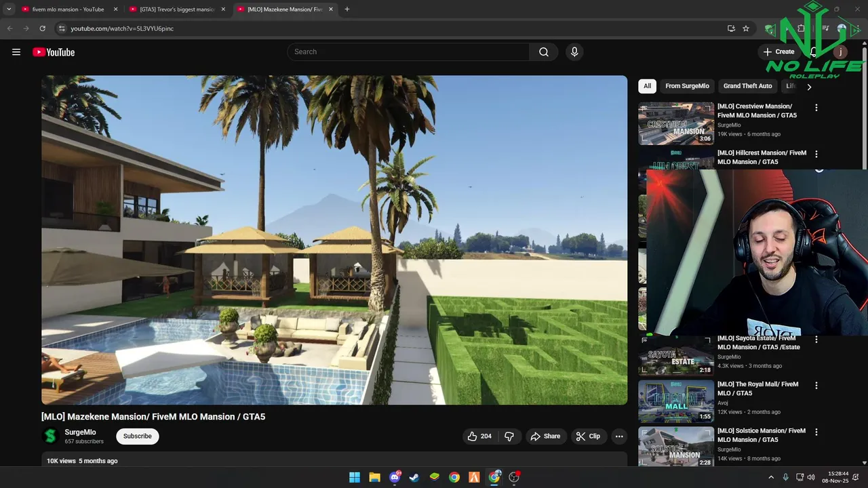The image size is (868, 488).
Task: Open options menu for The Royal Mall video
Action: [816, 386]
